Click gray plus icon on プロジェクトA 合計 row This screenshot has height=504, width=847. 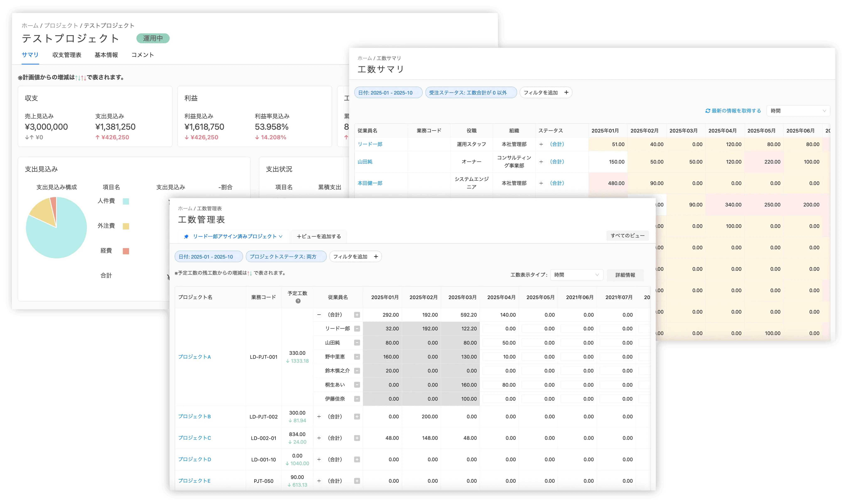(357, 315)
